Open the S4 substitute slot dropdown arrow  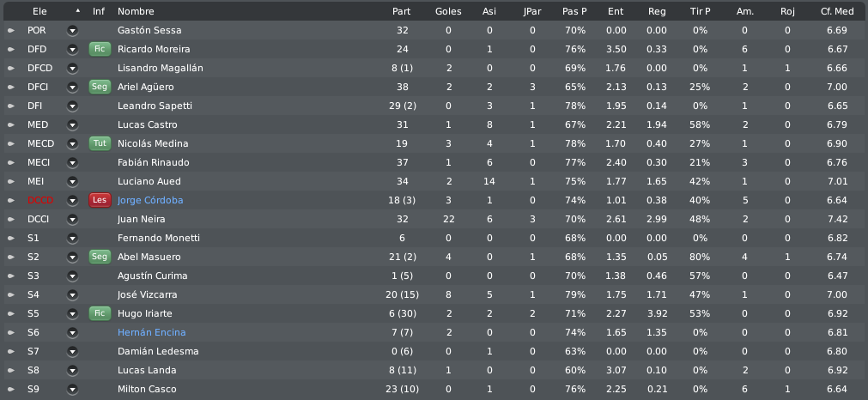click(x=72, y=294)
